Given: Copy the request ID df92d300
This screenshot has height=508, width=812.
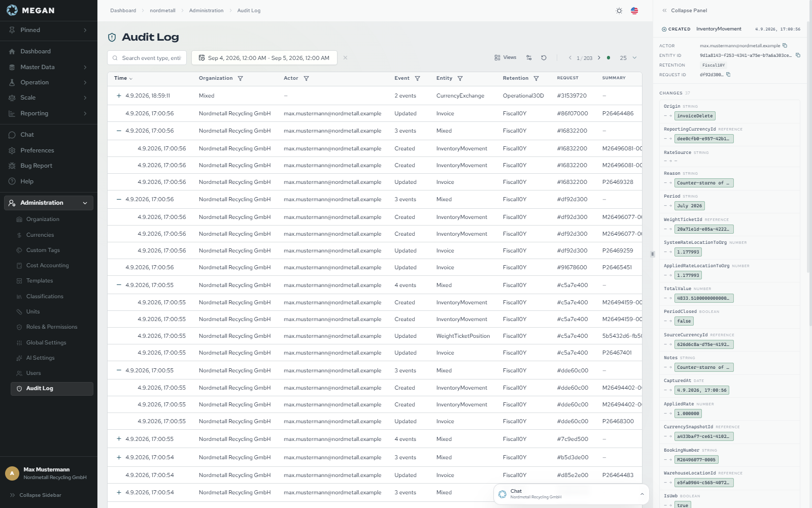Looking at the screenshot, I should click(728, 75).
